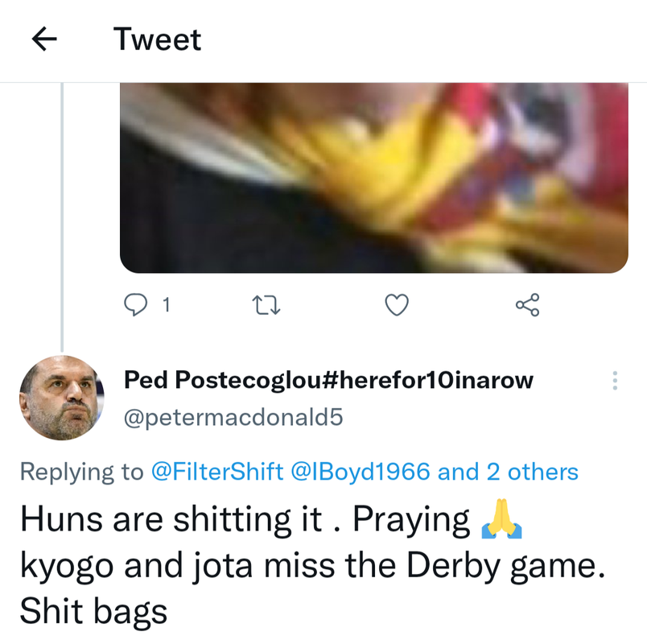Click the reply count number 1
The image size is (647, 644).
[x=166, y=305]
